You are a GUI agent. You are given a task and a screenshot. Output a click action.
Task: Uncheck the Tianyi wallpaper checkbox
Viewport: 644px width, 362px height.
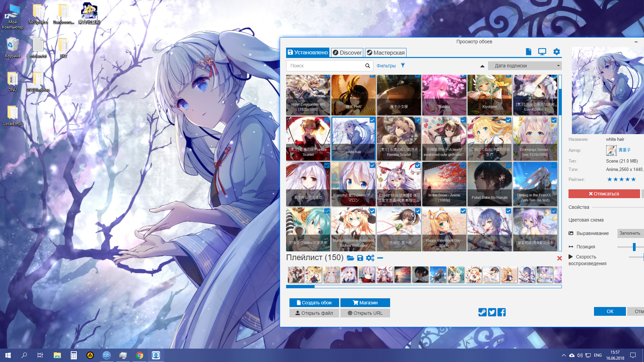[508, 211]
